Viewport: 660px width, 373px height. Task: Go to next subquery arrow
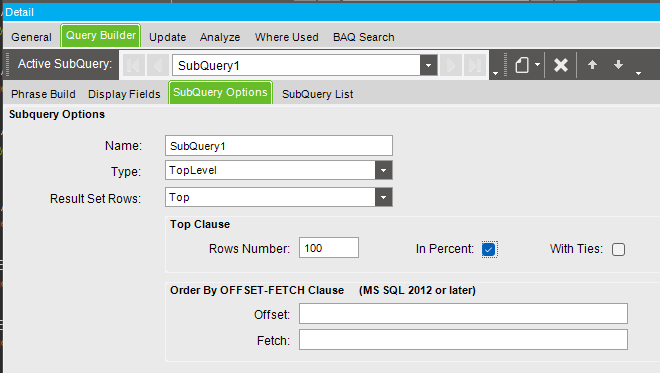[451, 66]
